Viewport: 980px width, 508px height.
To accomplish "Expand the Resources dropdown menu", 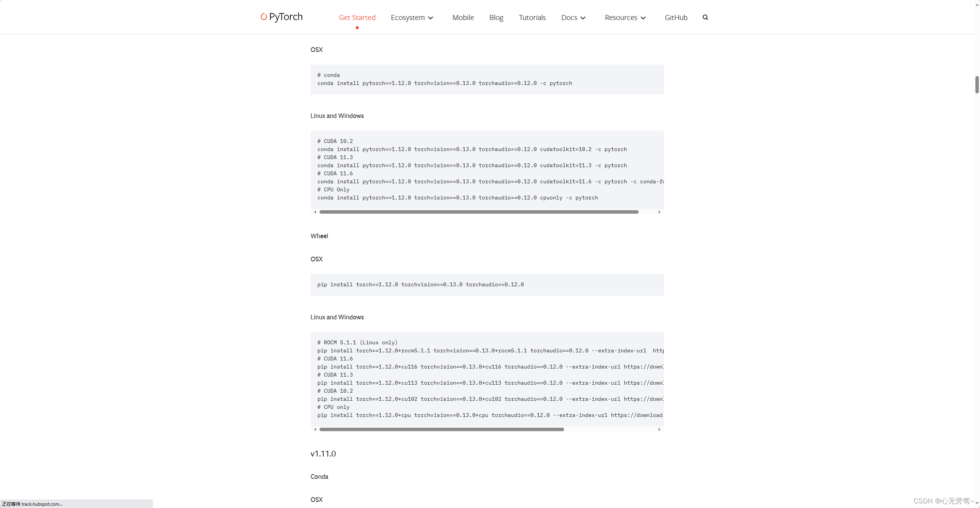I will pyautogui.click(x=626, y=17).
